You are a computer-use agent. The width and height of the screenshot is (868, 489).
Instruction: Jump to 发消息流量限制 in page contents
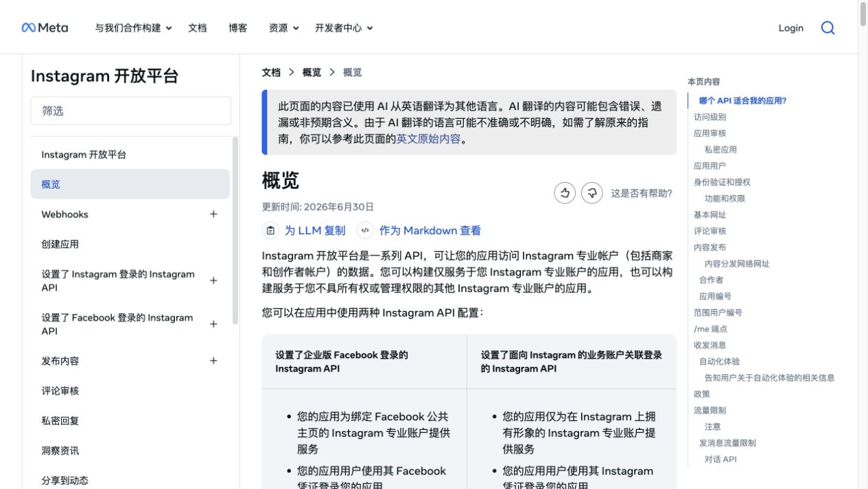coord(727,443)
